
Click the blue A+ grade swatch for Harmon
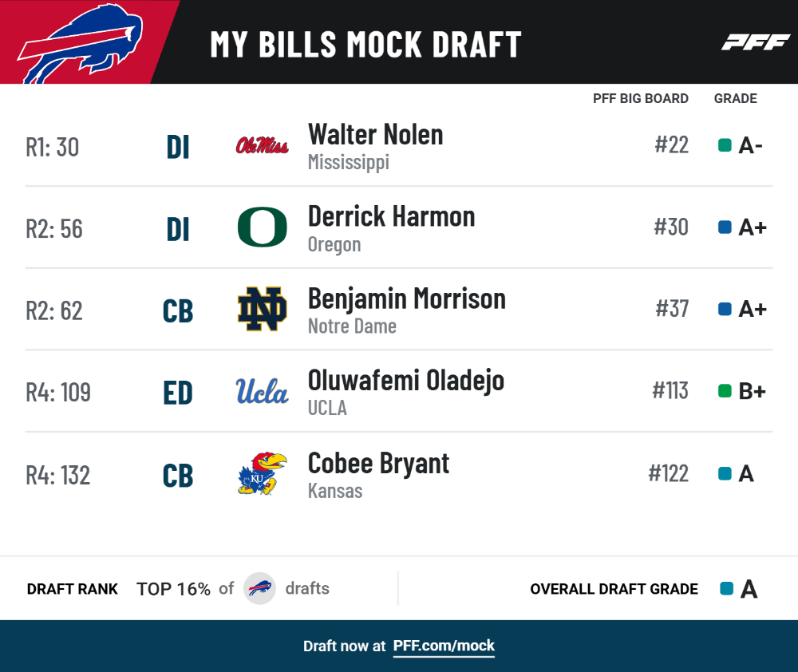[x=725, y=227]
